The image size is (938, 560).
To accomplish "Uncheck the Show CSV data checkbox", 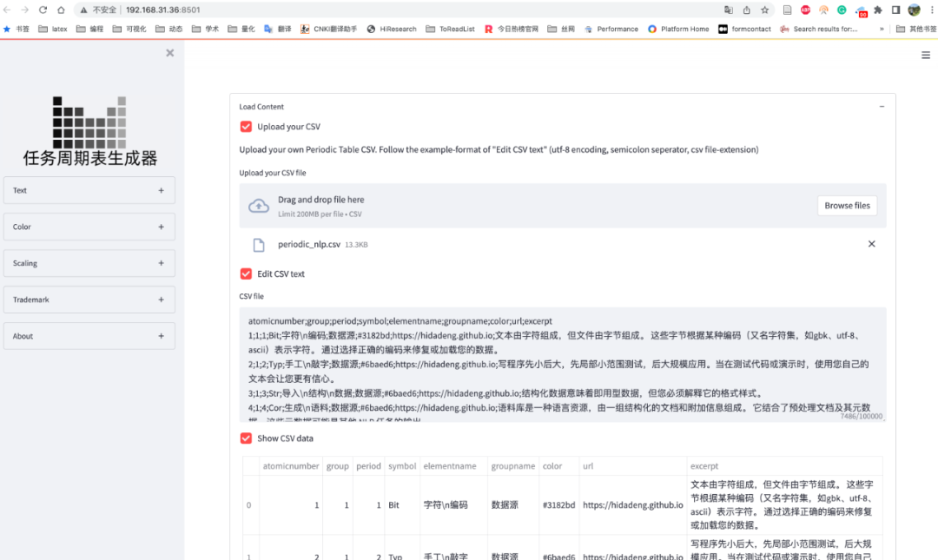I will tap(246, 438).
